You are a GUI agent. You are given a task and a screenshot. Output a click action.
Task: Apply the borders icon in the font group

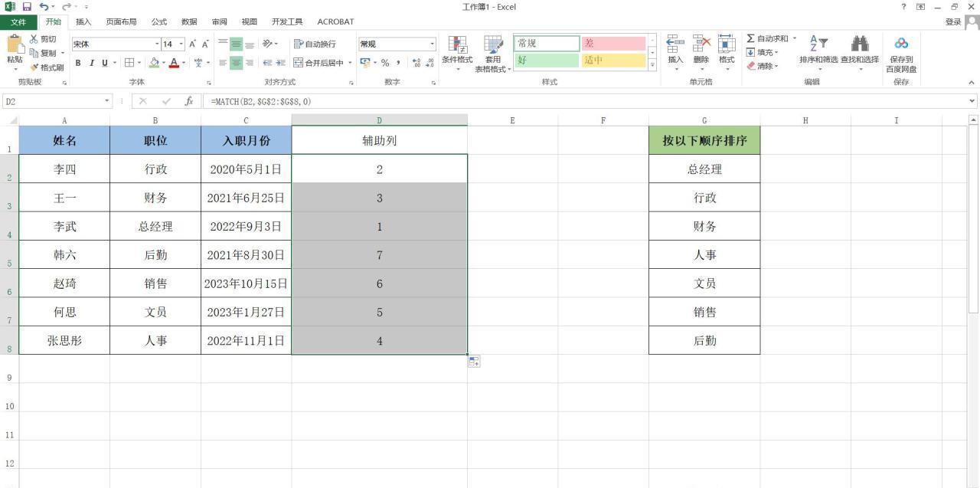point(129,63)
